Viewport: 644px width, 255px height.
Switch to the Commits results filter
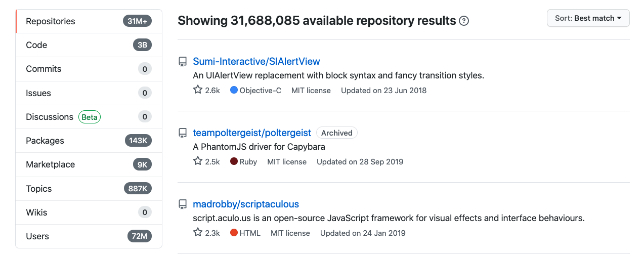(x=89, y=69)
